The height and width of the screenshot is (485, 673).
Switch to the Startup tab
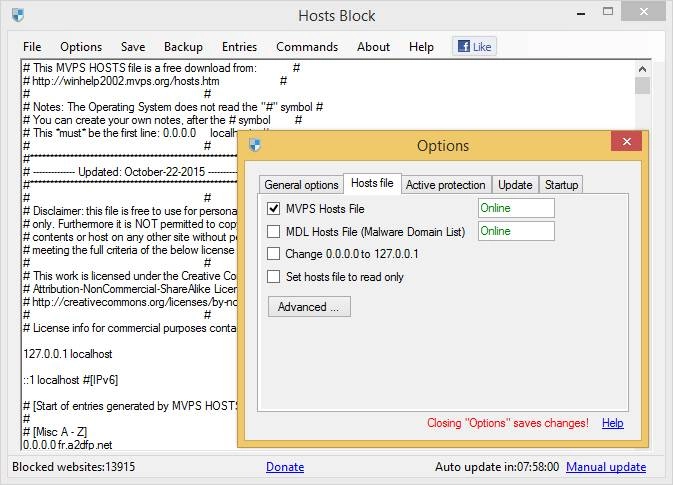click(561, 185)
